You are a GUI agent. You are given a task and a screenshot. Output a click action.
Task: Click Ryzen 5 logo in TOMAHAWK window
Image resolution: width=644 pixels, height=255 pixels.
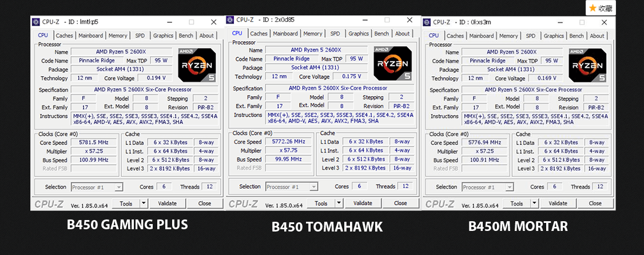point(393,63)
